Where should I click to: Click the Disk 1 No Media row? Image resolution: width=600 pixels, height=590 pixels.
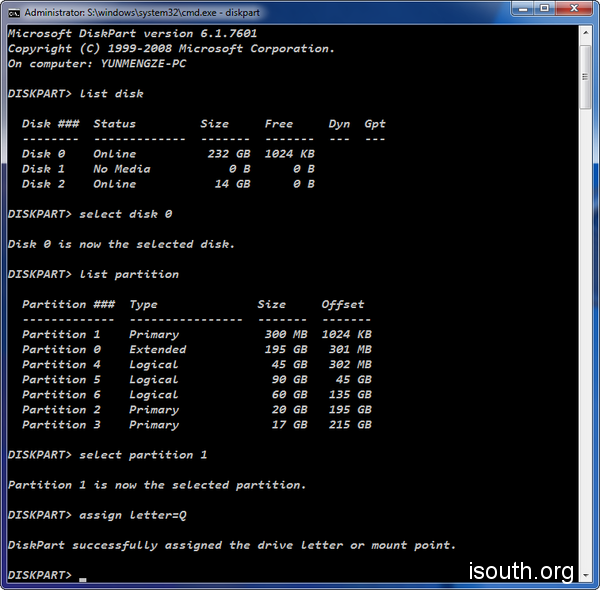click(168, 169)
